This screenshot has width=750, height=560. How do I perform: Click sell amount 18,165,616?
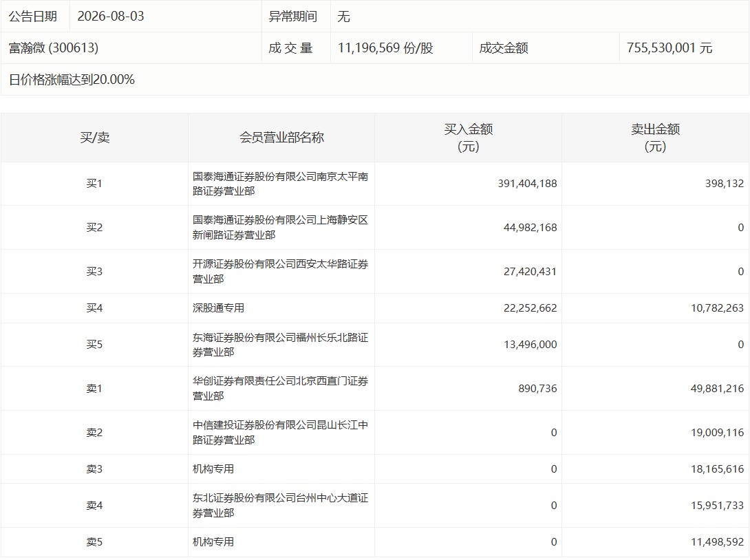tap(717, 469)
